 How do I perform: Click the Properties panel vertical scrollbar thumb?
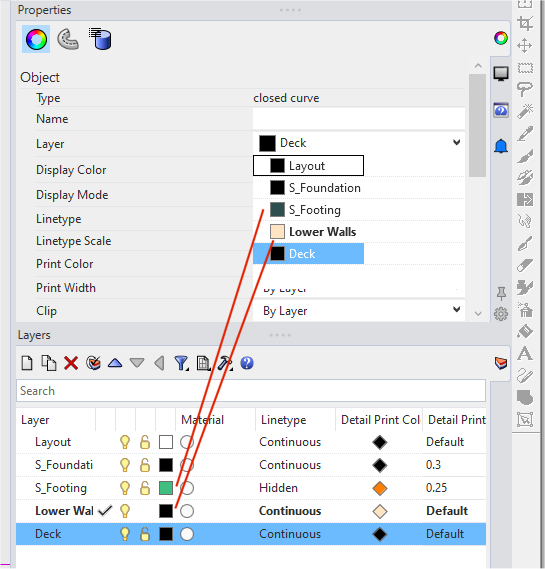click(478, 126)
